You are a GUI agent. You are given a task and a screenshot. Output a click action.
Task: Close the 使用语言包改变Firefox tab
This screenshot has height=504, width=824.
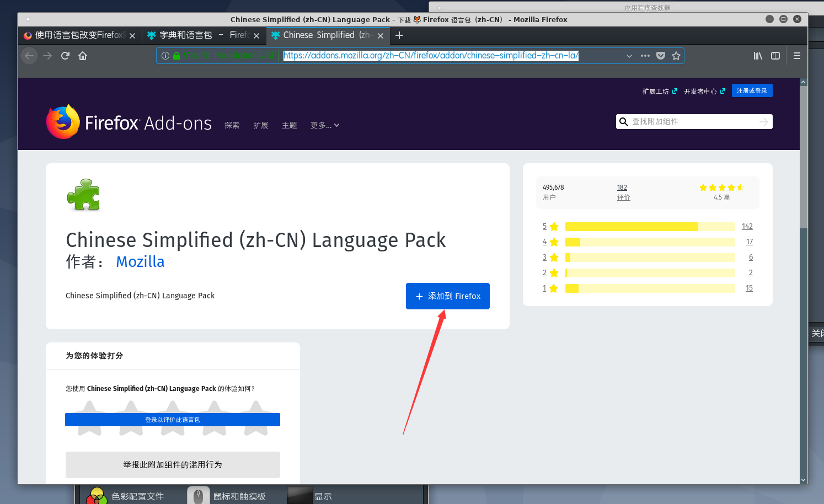coord(132,36)
